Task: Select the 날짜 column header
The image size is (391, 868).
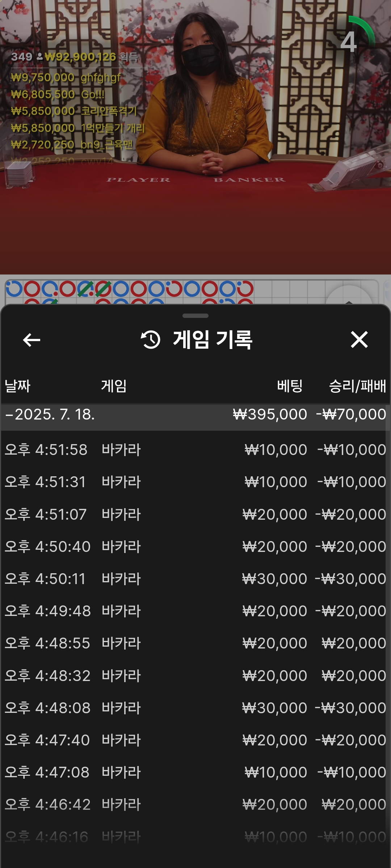Action: 17,386
